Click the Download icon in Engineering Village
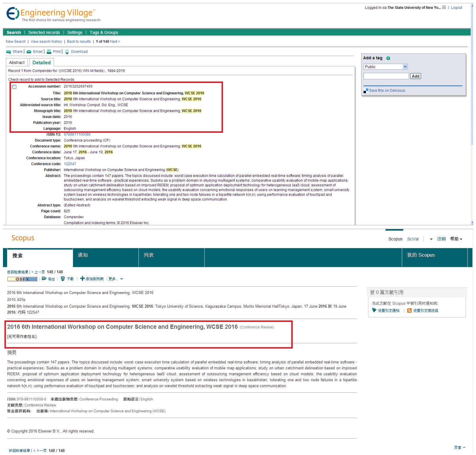Viewport: 476px width, 455px height. pyautogui.click(x=67, y=52)
